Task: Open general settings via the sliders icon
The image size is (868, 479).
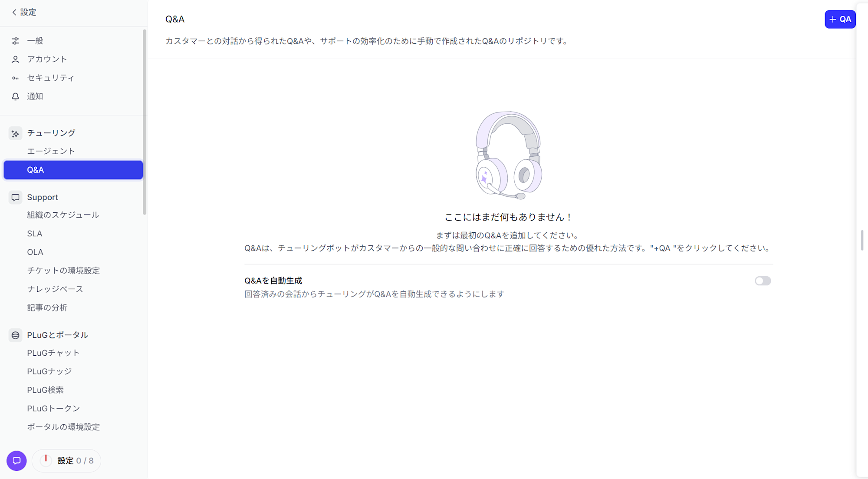Action: pyautogui.click(x=16, y=41)
